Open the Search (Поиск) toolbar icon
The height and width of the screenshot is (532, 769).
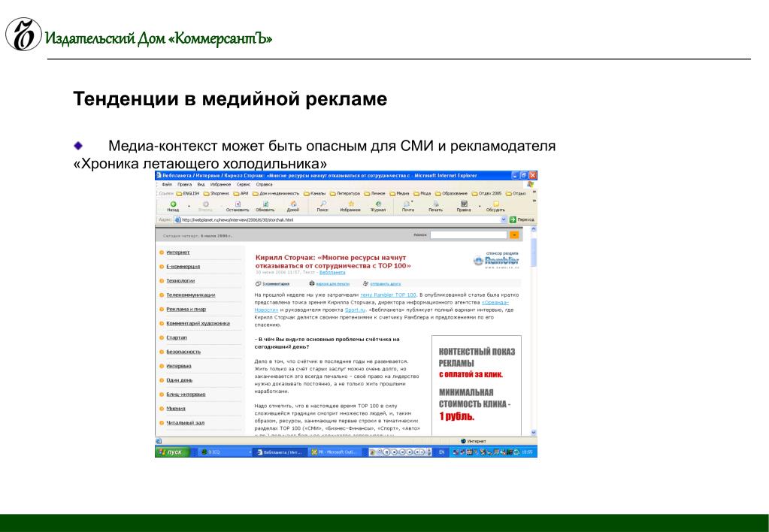point(322,204)
